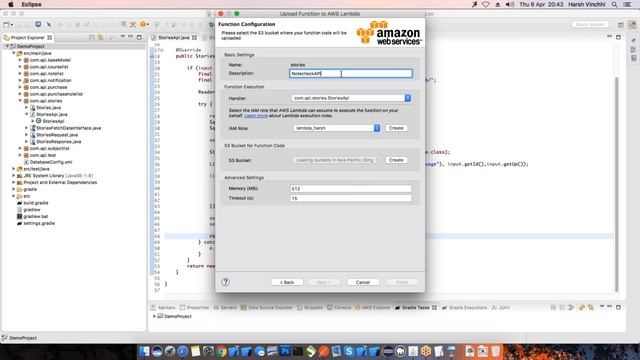This screenshot has width=640, height=360.
Task: Select StoriesFetchDataInterface.java in tree
Action: coord(69,128)
